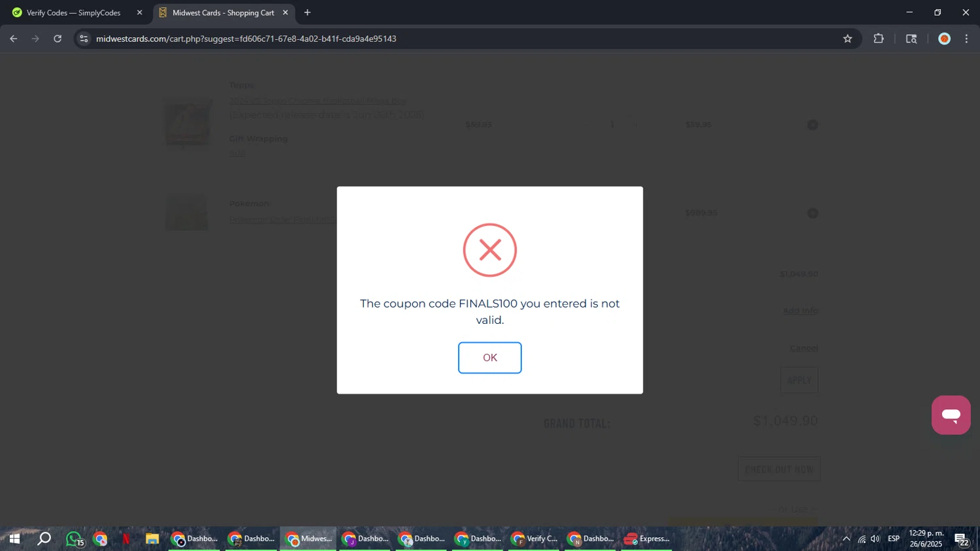Open the Extensions puzzle icon
The image size is (980, 551).
879,39
